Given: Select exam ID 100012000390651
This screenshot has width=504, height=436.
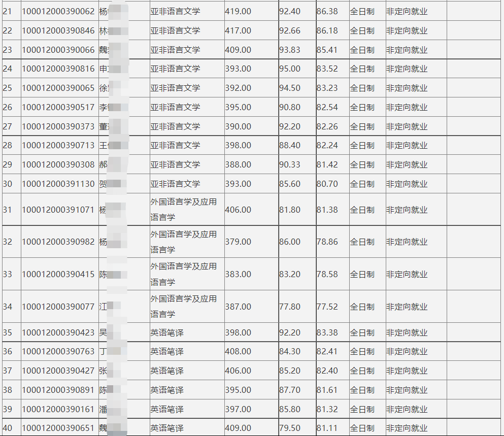Looking at the screenshot, I should point(58,428).
